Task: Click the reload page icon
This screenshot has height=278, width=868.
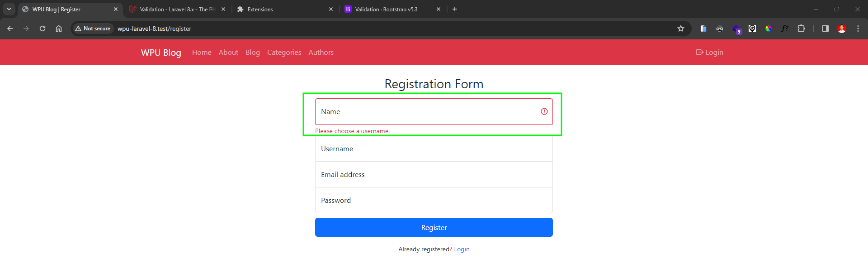Action: (x=42, y=29)
